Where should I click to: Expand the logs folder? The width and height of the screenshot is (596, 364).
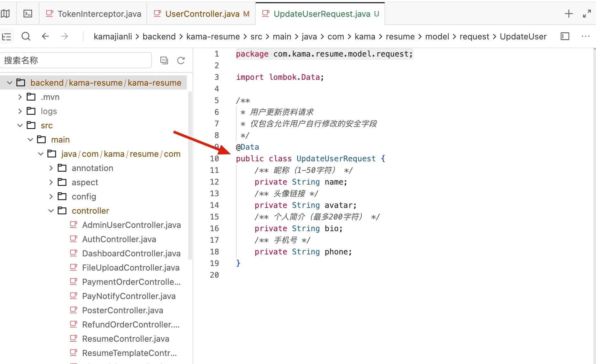pyautogui.click(x=20, y=111)
